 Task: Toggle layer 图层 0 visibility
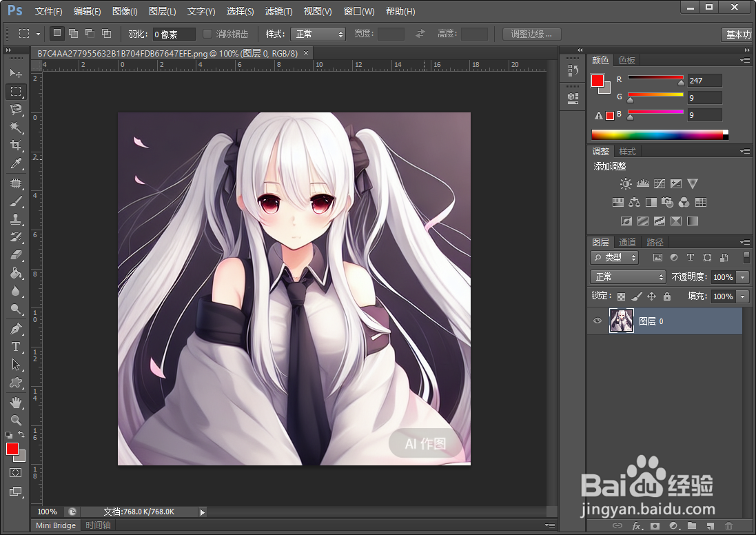pos(597,321)
